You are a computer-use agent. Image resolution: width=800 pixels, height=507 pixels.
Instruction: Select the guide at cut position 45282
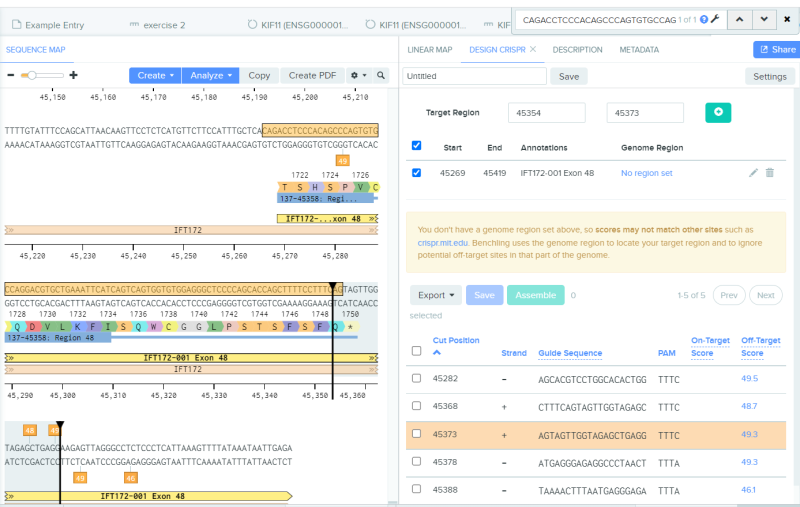(416, 378)
